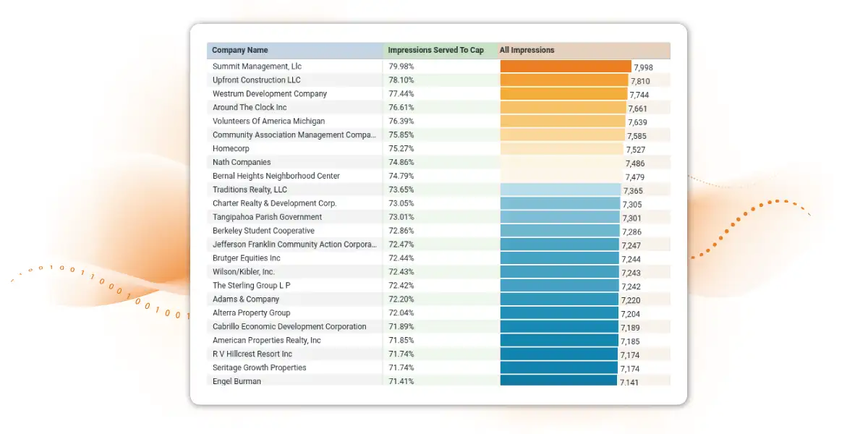Select the Homecorp row
The width and height of the screenshot is (868, 434).
coord(231,149)
